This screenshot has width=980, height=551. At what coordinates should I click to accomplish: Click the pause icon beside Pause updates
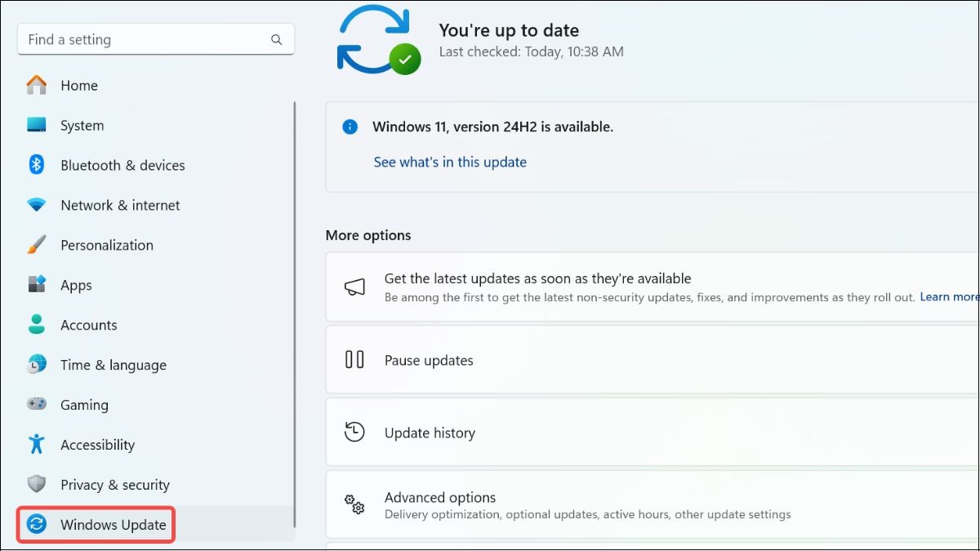[x=354, y=359]
